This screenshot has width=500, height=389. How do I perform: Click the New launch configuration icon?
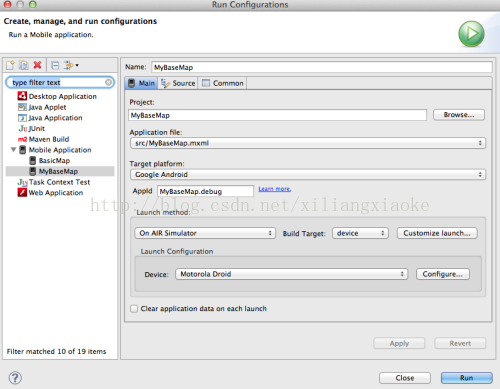(10, 65)
